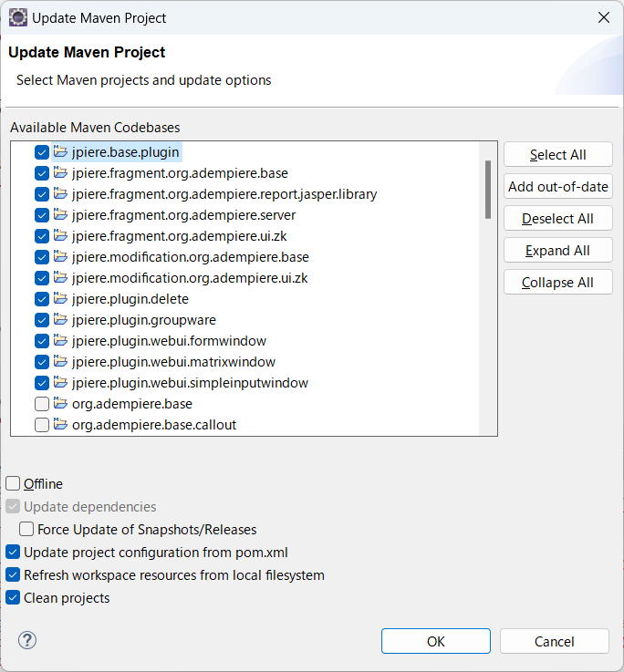Click the Select All button
The image size is (624, 672).
pos(558,155)
